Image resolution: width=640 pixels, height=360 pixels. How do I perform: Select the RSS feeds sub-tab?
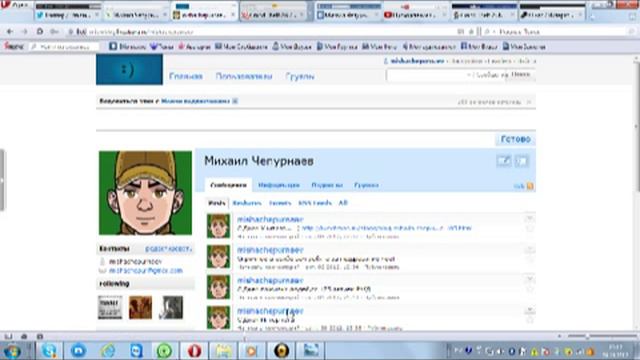(315, 203)
